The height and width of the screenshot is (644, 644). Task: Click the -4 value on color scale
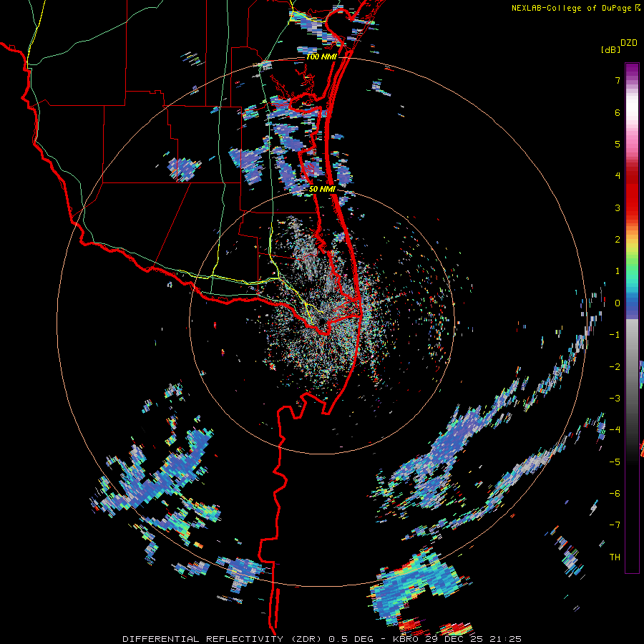tap(615, 430)
